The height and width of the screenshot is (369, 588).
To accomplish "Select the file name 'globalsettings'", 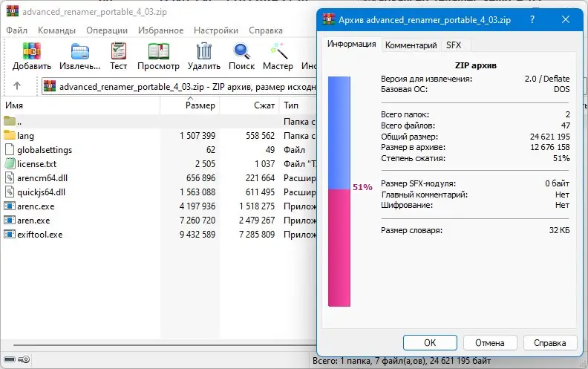I will click(45, 150).
